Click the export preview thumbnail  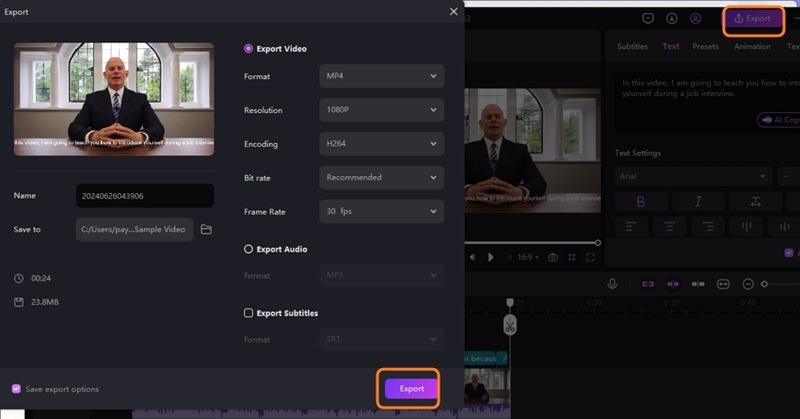[x=114, y=99]
